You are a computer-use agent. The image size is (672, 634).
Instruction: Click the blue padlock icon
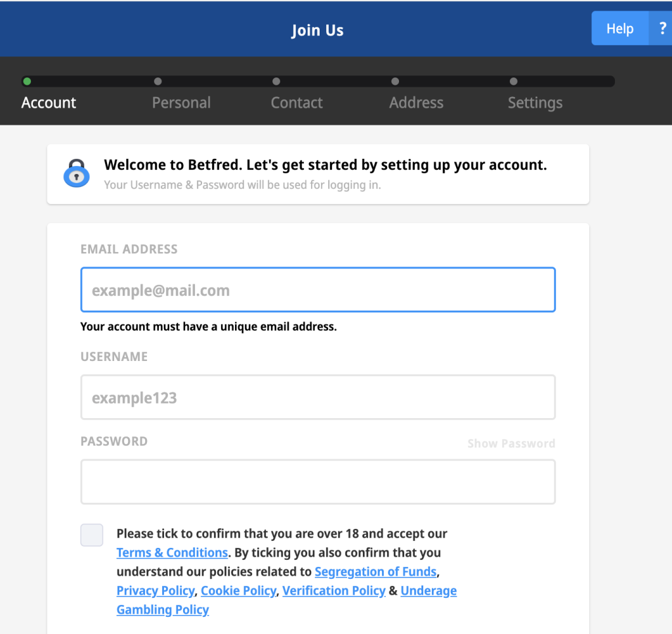pos(77,174)
